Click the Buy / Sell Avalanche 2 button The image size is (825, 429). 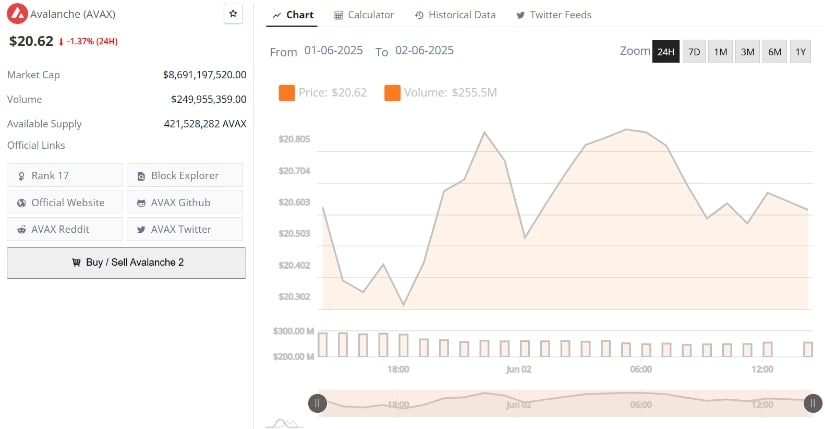tap(126, 263)
